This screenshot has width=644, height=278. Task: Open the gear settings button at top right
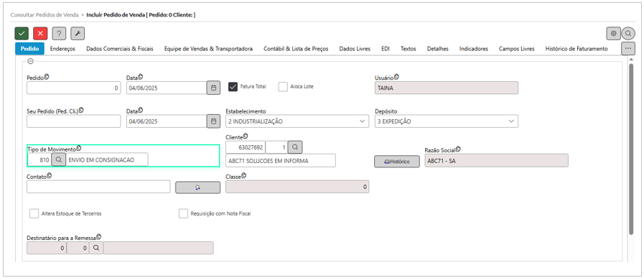point(613,33)
